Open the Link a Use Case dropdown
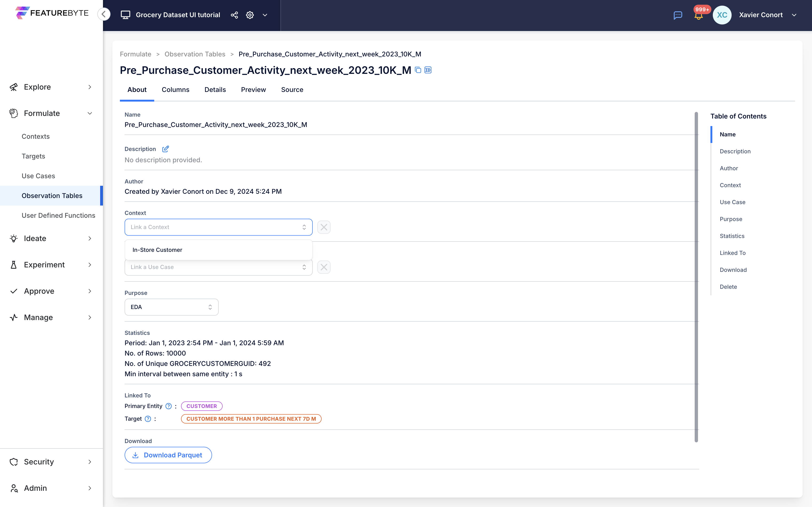 (x=218, y=267)
